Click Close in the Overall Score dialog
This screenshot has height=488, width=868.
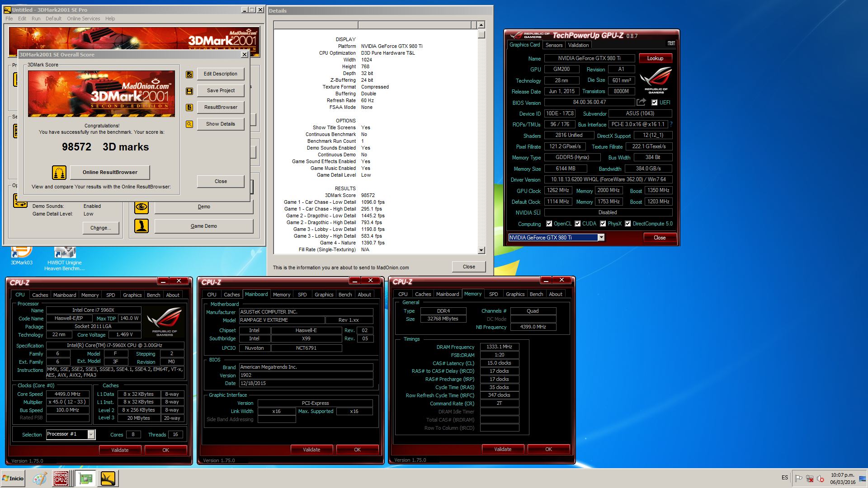pyautogui.click(x=221, y=182)
